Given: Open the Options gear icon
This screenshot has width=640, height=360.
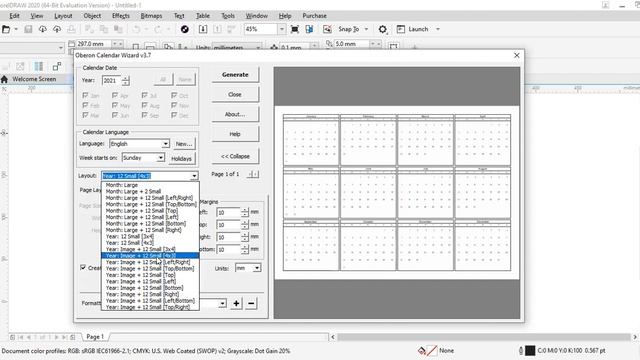Looking at the screenshot, I should (x=382, y=29).
